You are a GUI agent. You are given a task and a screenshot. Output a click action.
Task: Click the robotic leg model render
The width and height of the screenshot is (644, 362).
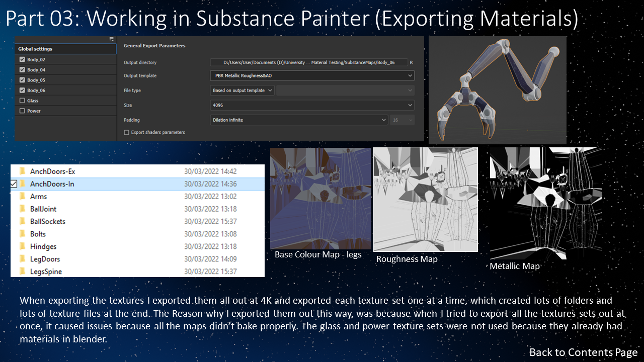pos(498,90)
